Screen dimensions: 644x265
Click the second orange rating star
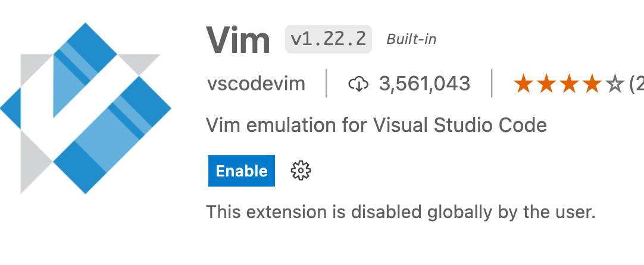(546, 83)
